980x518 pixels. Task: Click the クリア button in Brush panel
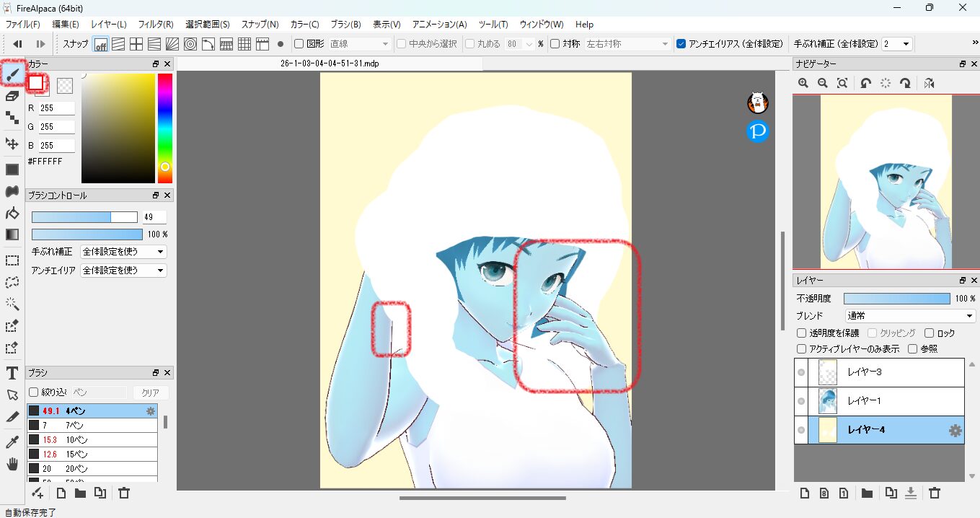click(x=151, y=392)
